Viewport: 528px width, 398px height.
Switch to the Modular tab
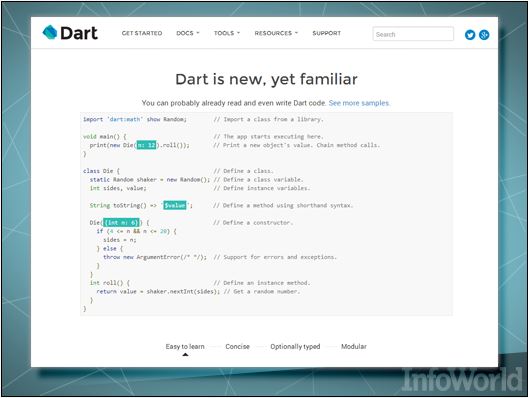pyautogui.click(x=354, y=346)
